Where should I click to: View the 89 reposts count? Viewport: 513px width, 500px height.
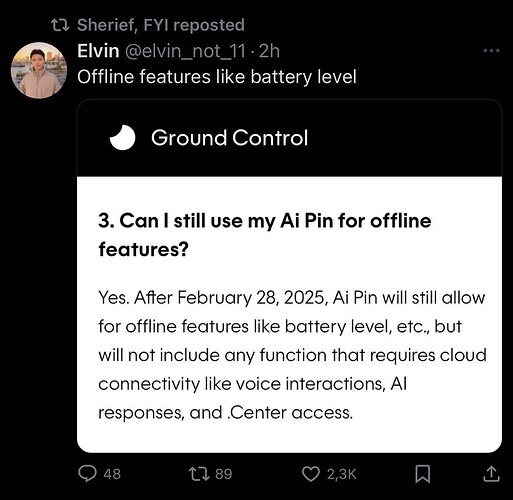coord(223,474)
